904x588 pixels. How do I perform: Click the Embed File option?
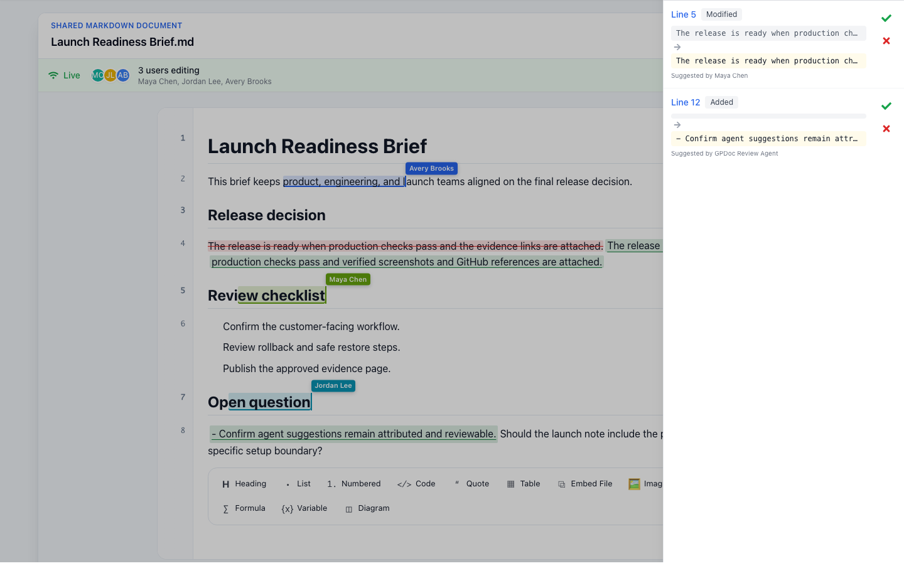tap(585, 484)
